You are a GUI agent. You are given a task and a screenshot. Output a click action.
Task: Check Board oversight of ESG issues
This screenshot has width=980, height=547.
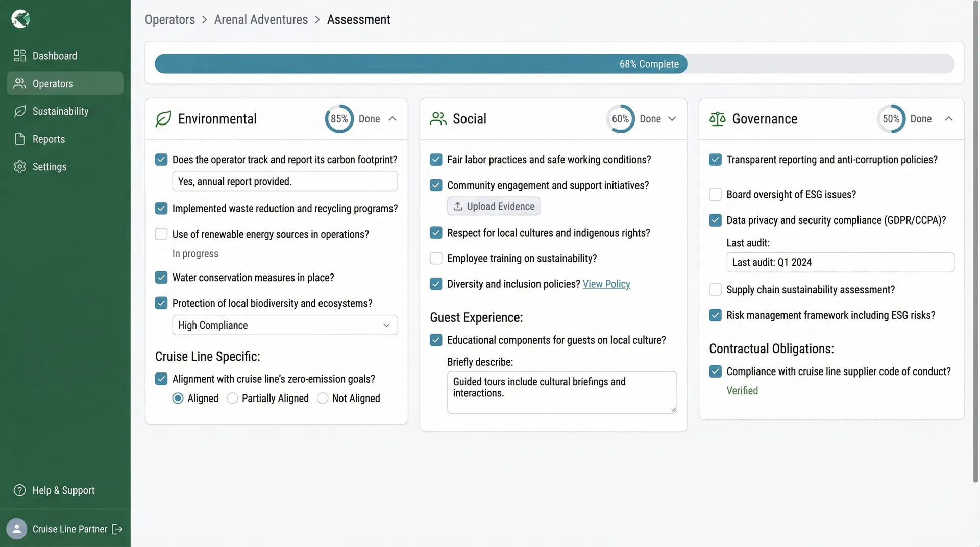pyautogui.click(x=715, y=194)
